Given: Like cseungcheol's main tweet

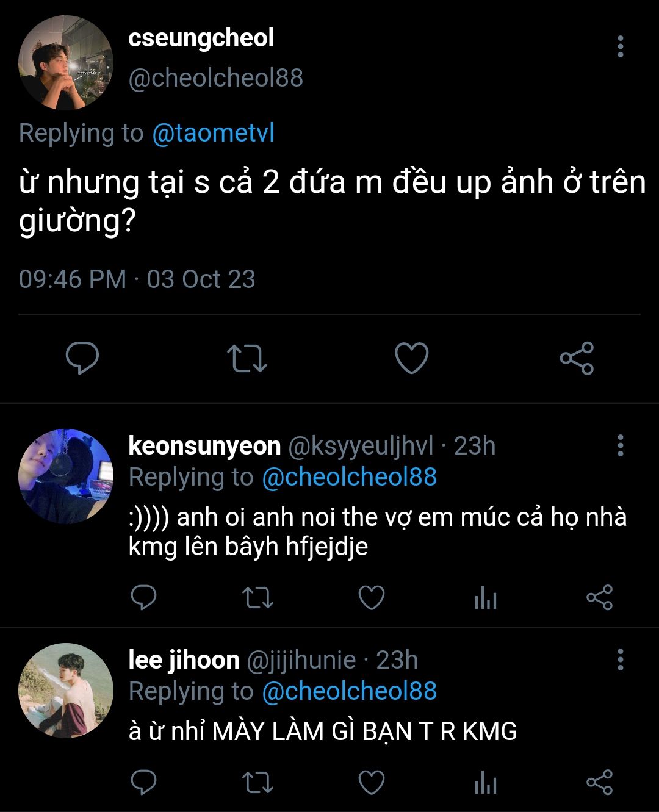Looking at the screenshot, I should click(x=412, y=357).
